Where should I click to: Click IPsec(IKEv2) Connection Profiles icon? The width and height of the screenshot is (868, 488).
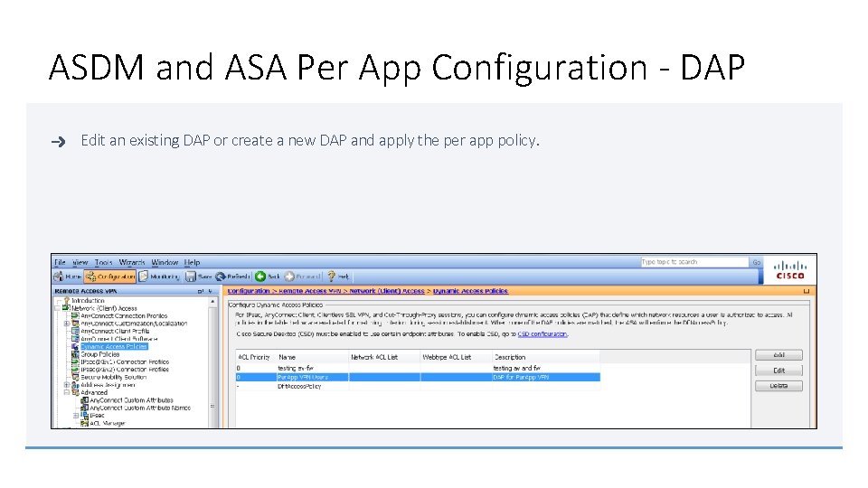pos(75,369)
